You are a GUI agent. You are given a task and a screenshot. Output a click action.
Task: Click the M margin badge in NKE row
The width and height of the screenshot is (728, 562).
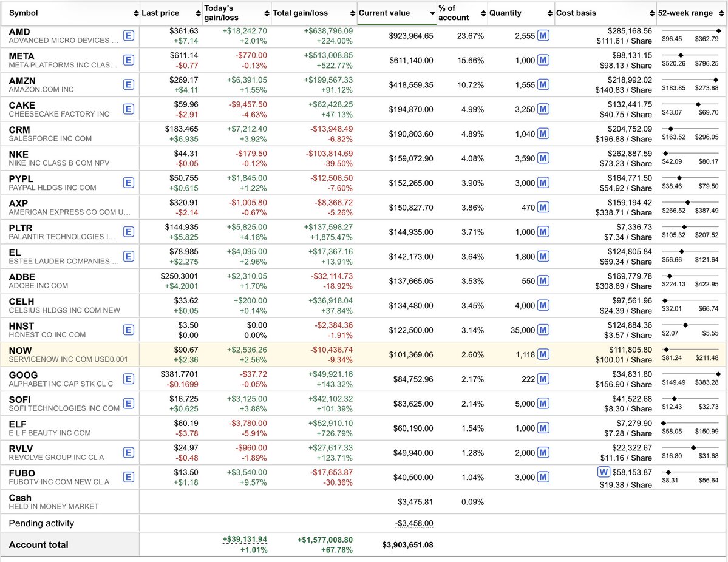tap(543, 158)
